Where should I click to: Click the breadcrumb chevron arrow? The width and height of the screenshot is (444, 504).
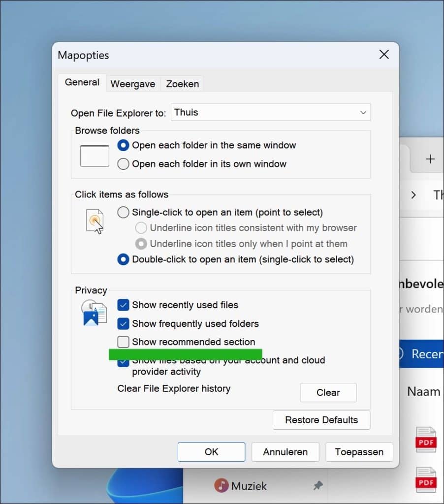point(413,195)
